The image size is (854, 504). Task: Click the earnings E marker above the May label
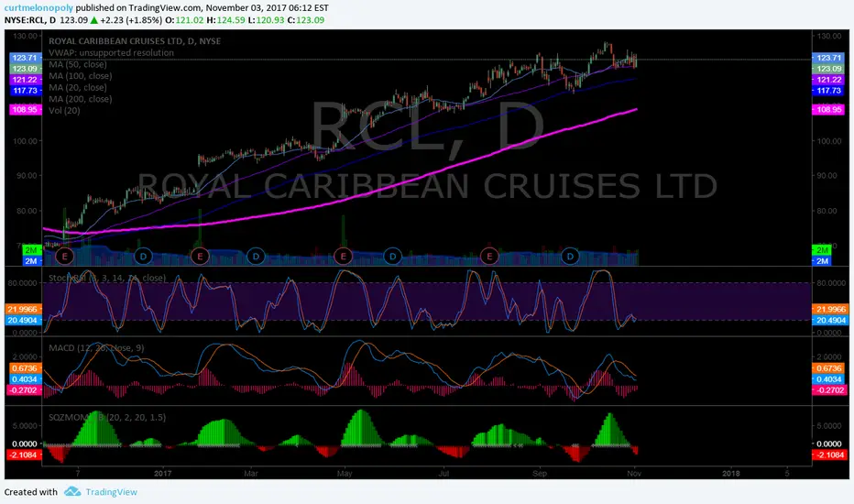343,256
